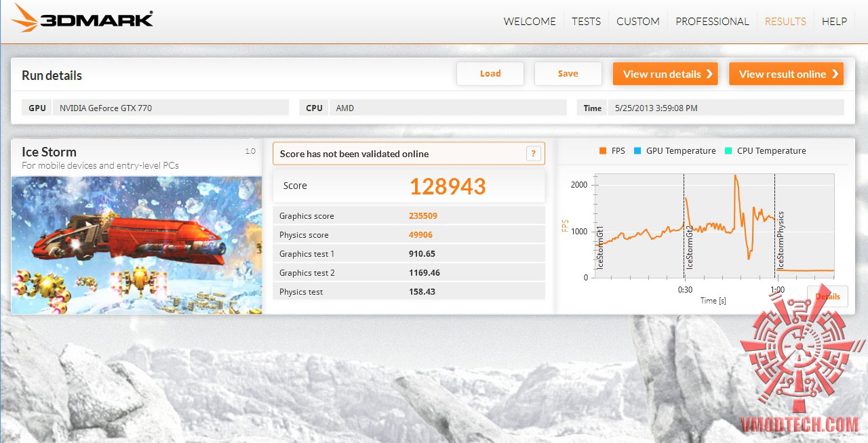Click the Save button
868x443 pixels.
568,74
